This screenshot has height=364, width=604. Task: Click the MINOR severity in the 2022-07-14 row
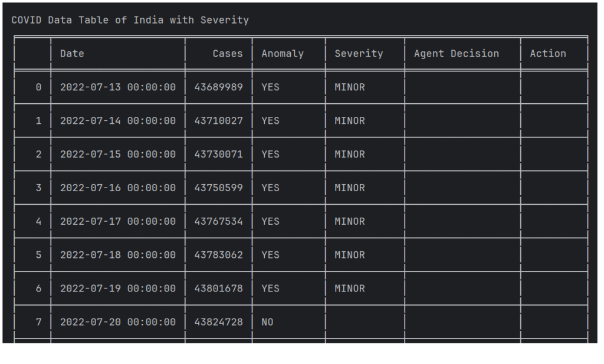click(x=350, y=121)
